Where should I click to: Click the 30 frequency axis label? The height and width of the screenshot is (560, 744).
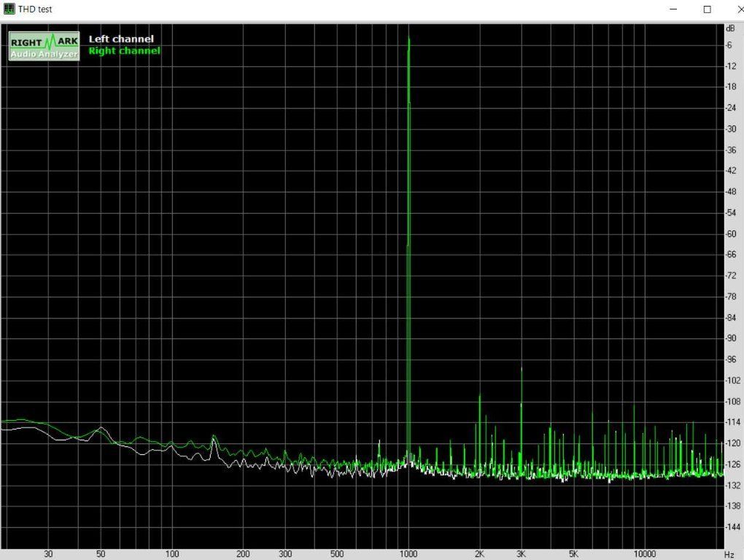pos(48,554)
